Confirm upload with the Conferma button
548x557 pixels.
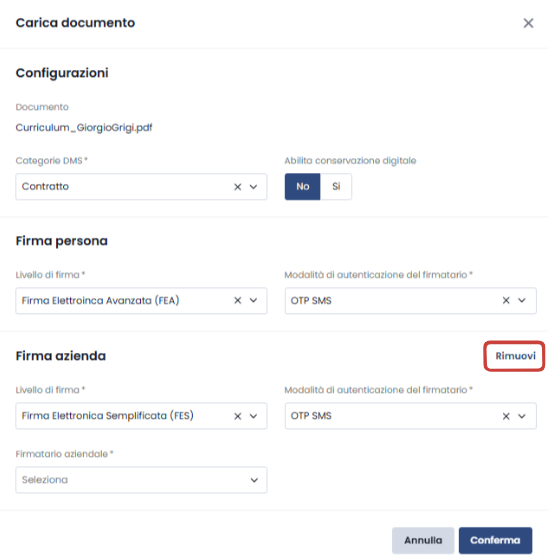point(495,540)
